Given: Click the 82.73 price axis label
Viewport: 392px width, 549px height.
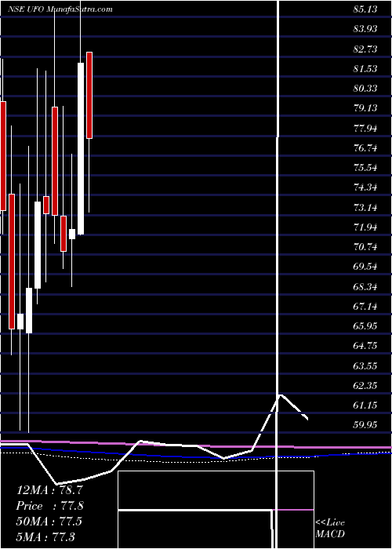Looking at the screenshot, I should point(365,49).
